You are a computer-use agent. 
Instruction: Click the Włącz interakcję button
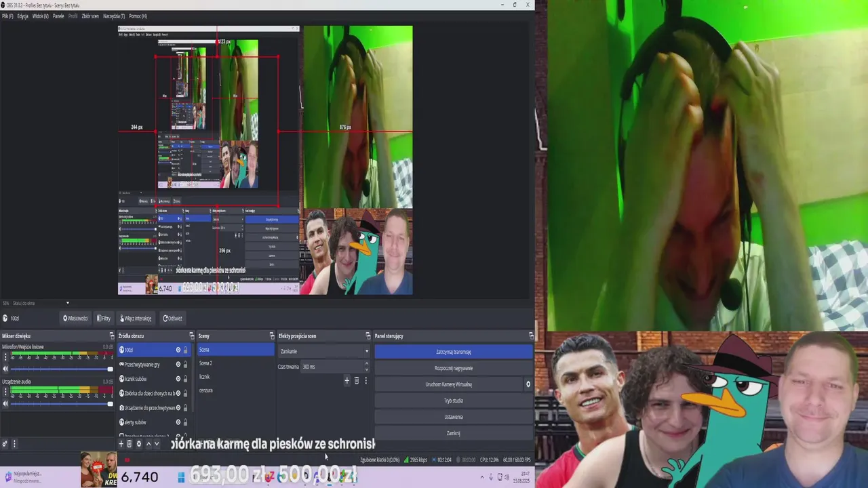[136, 319]
